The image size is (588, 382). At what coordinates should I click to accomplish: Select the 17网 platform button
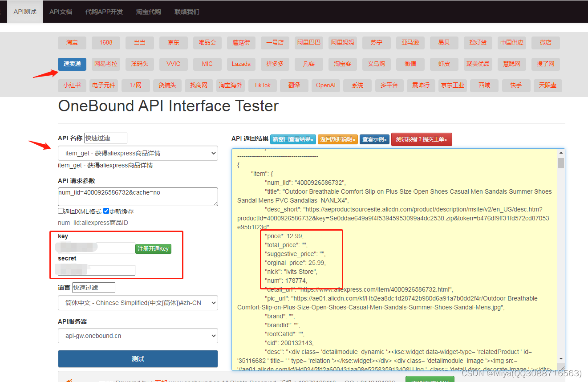tap(135, 85)
